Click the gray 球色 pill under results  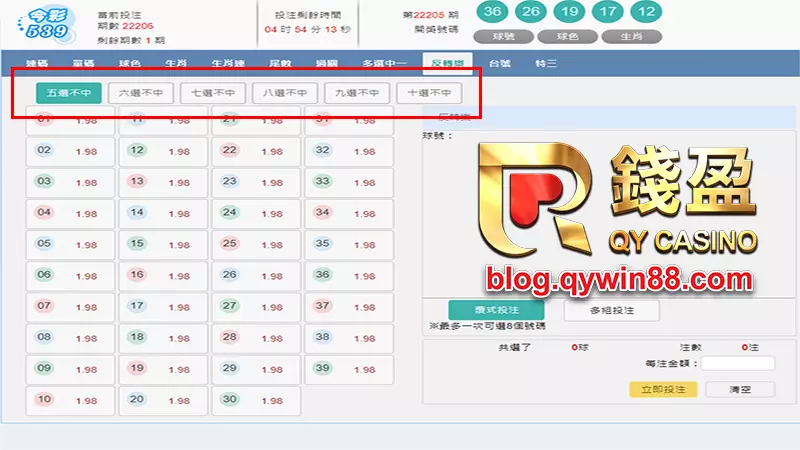click(x=567, y=37)
